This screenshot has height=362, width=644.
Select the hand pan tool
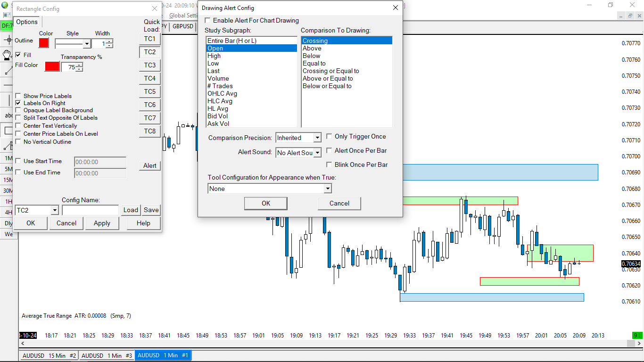pyautogui.click(x=7, y=55)
